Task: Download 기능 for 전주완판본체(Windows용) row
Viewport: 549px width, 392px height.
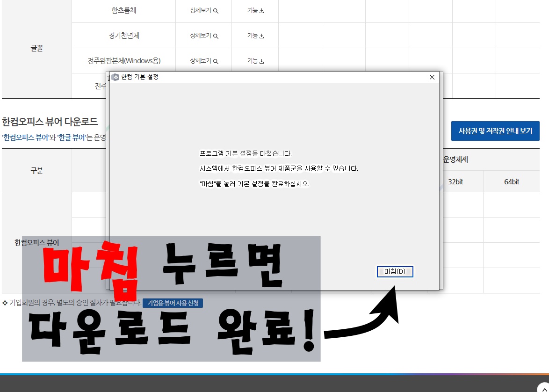Action: [x=255, y=61]
